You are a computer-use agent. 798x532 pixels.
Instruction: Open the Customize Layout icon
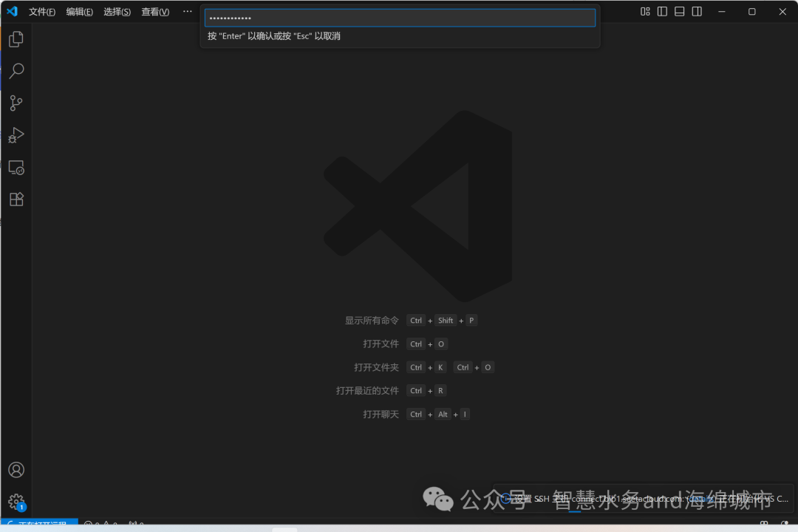(645, 11)
